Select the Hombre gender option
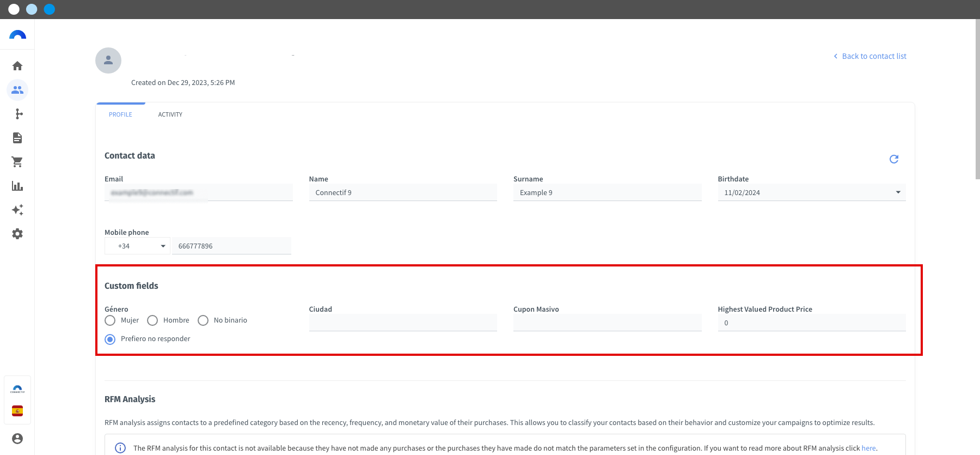 pyautogui.click(x=152, y=320)
